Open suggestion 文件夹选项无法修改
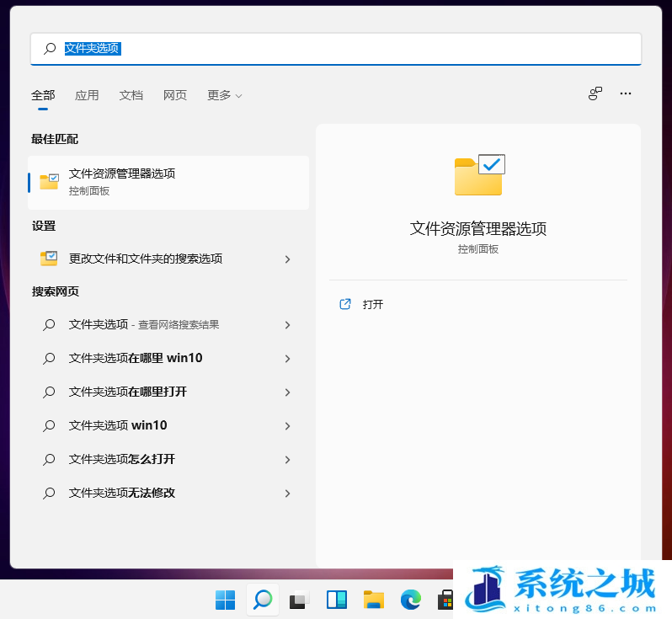672x619 pixels. tap(168, 494)
